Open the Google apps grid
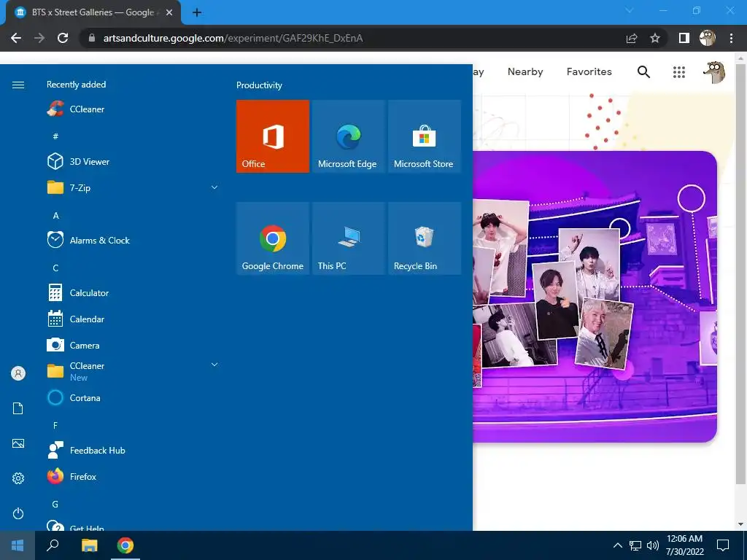This screenshot has width=747, height=560. pos(679,72)
